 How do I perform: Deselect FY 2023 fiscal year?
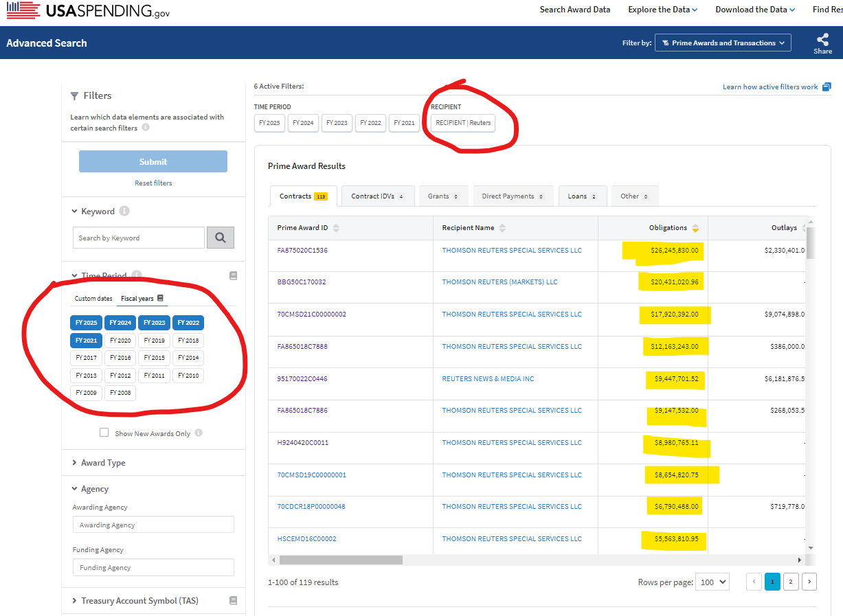click(154, 323)
